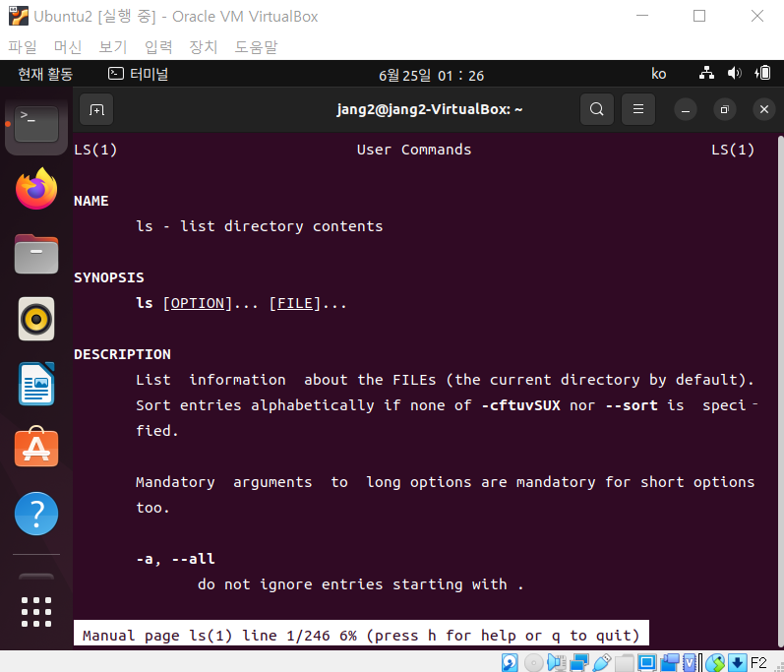Click the VirtualBox mouse integration status icon
Screen dimensions: 784x672
coord(715,663)
